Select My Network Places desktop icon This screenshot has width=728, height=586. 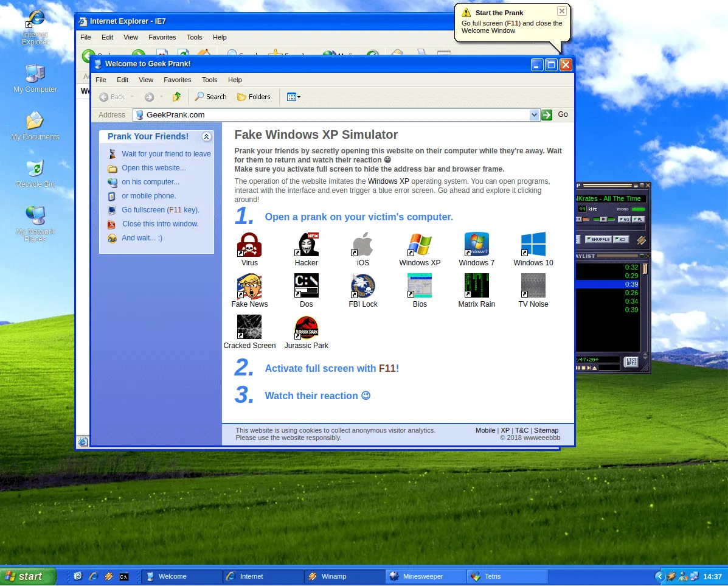coord(35,223)
